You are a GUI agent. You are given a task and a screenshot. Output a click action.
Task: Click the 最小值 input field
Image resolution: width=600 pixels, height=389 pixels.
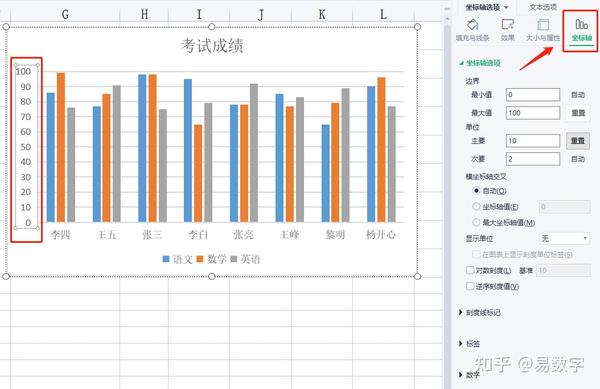click(533, 94)
